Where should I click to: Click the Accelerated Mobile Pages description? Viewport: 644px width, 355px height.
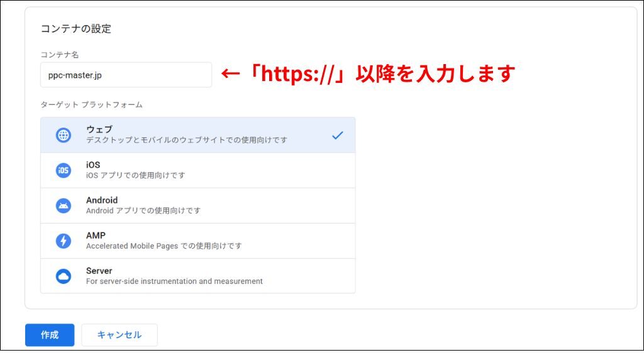click(164, 246)
